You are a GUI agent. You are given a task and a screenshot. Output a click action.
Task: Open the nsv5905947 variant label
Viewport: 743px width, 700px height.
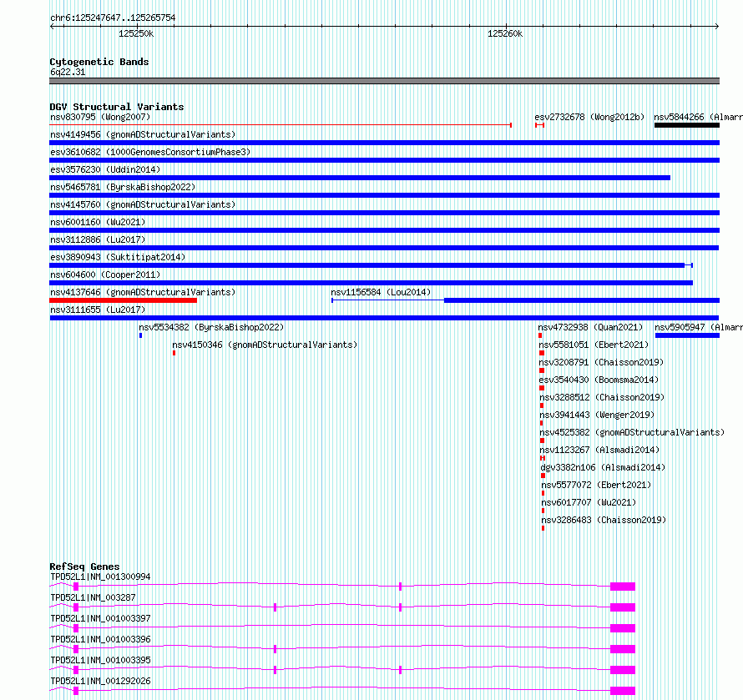(699, 327)
